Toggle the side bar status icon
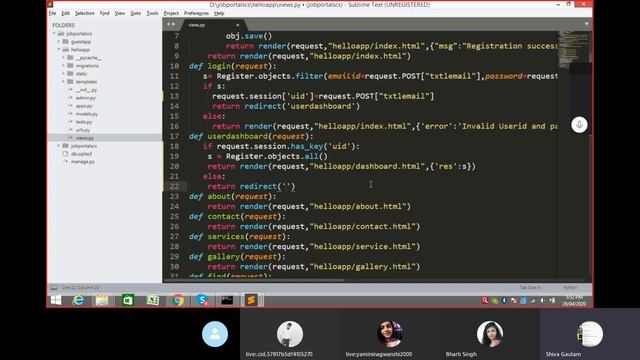The width and height of the screenshot is (640, 360). [54, 288]
